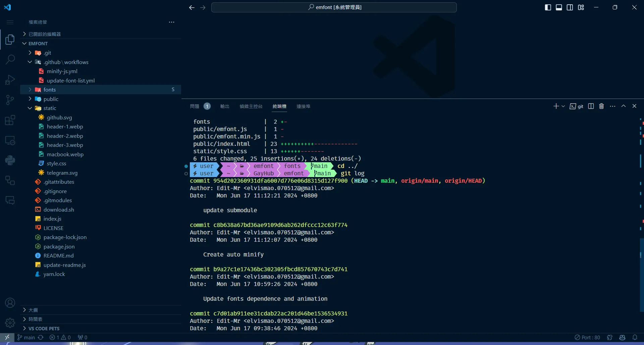Expand the 已開啟的編輯器 section

click(x=101, y=34)
